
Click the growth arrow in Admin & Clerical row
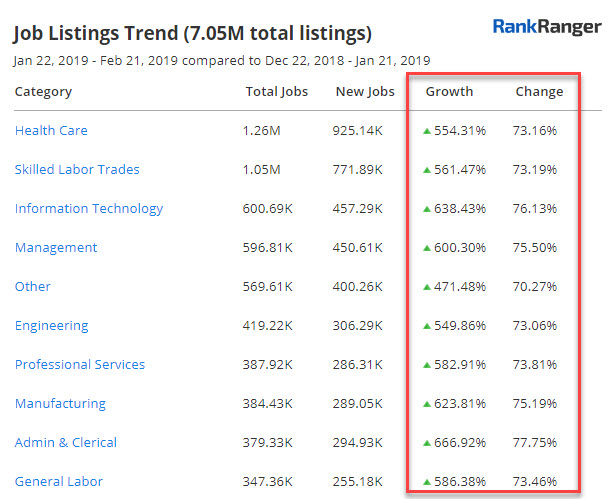pos(427,443)
